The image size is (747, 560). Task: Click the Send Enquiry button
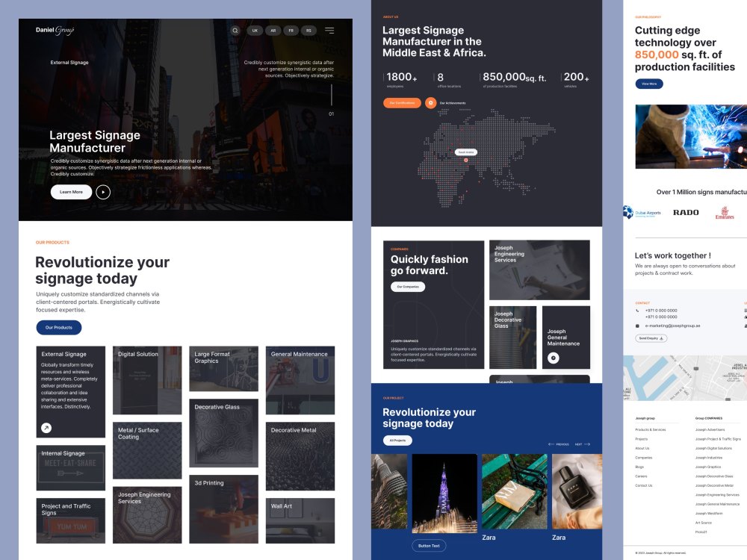pyautogui.click(x=650, y=338)
